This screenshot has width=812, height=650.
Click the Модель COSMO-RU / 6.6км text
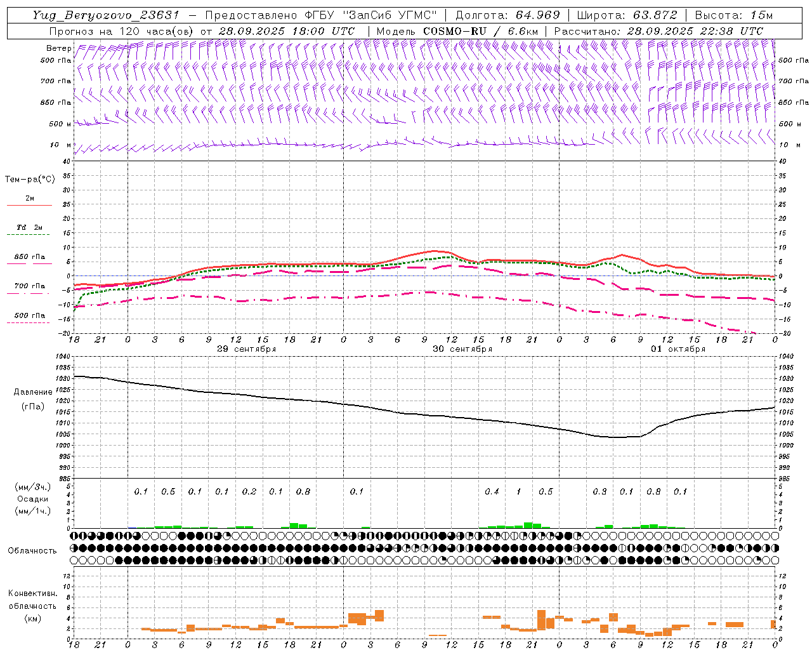[x=457, y=31]
